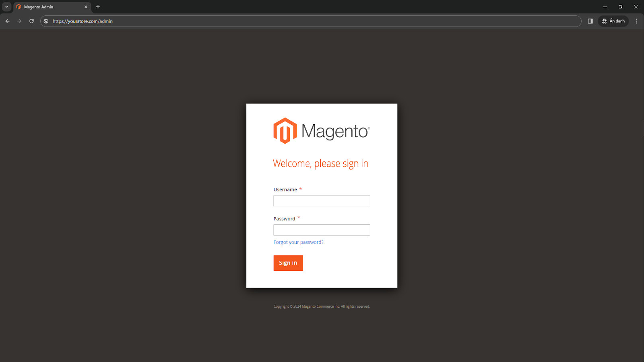The width and height of the screenshot is (644, 362).
Task: Open the browser three-dot menu
Action: tap(636, 21)
